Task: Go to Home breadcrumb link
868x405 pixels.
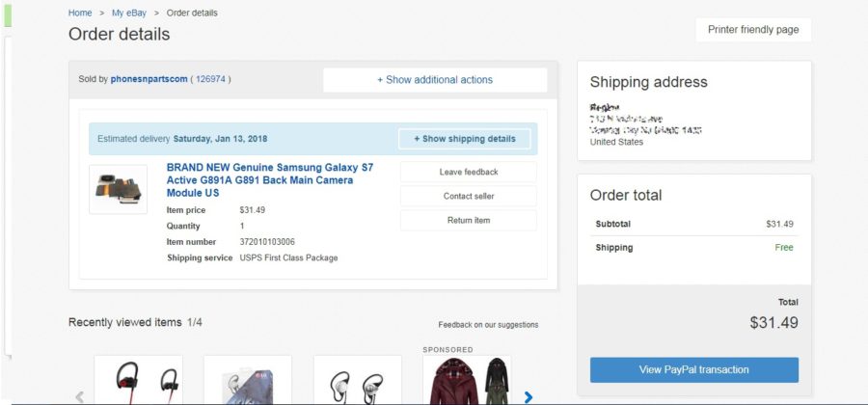Action: pyautogui.click(x=80, y=13)
